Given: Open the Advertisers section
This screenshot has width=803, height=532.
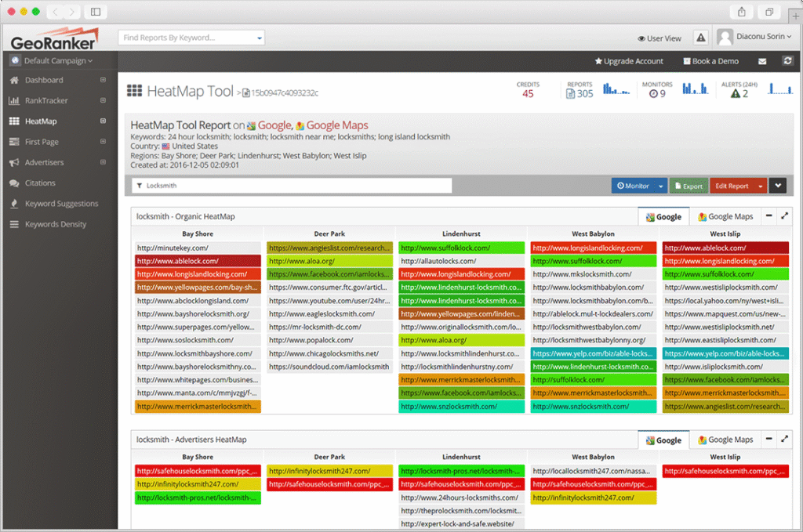Looking at the screenshot, I should [47, 161].
